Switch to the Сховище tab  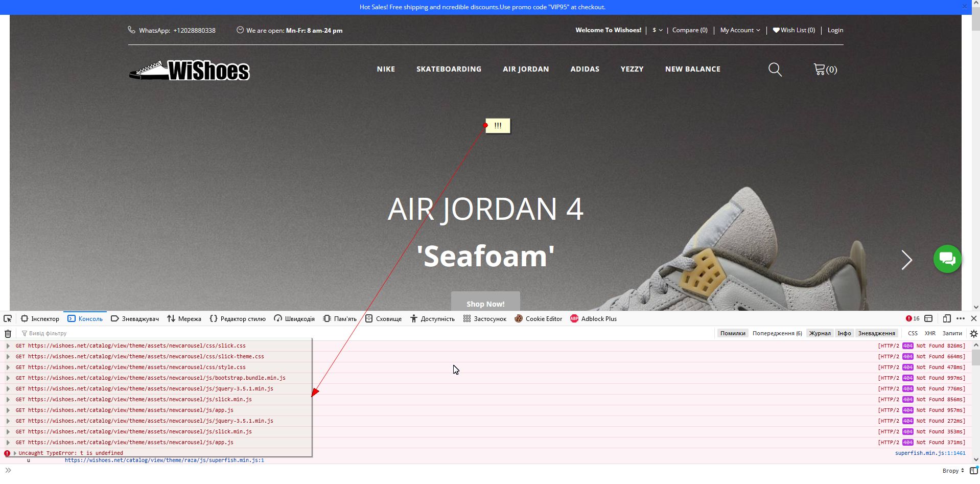coord(383,318)
